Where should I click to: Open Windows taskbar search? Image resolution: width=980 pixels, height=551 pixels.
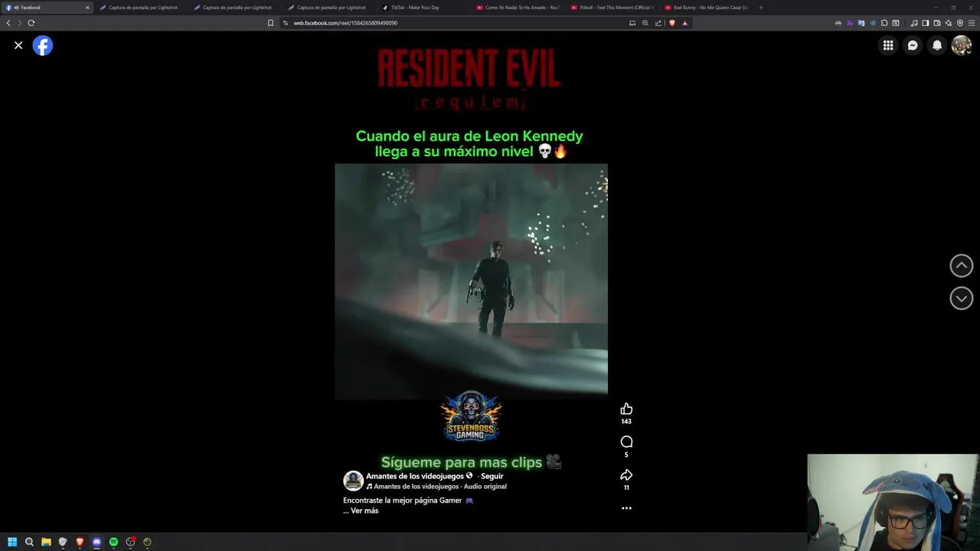coord(29,542)
